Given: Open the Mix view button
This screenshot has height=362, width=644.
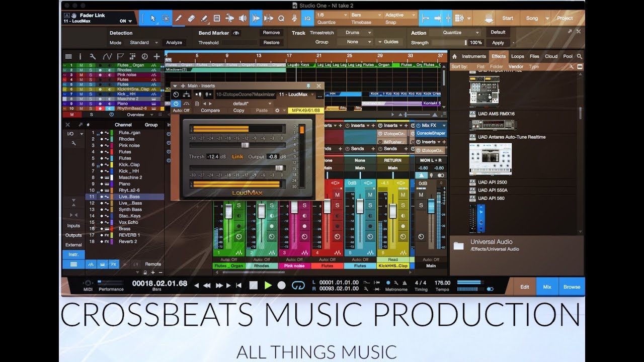Looking at the screenshot, I should pos(547,287).
